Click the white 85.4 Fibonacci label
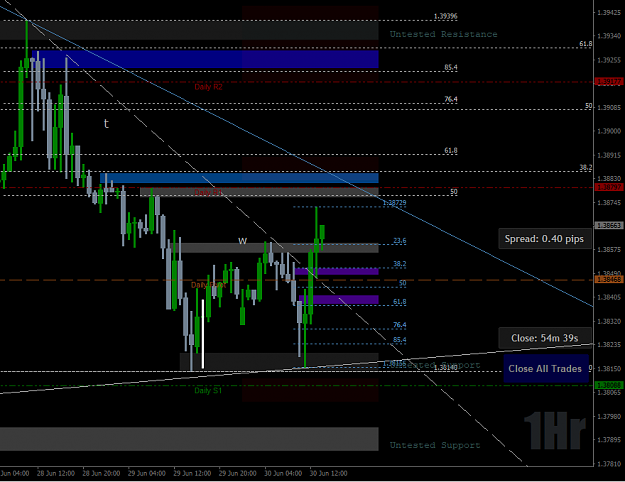 [x=451, y=67]
